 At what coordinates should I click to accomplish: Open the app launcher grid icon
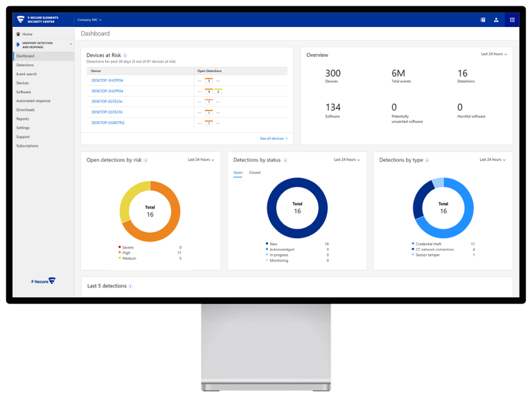[512, 20]
